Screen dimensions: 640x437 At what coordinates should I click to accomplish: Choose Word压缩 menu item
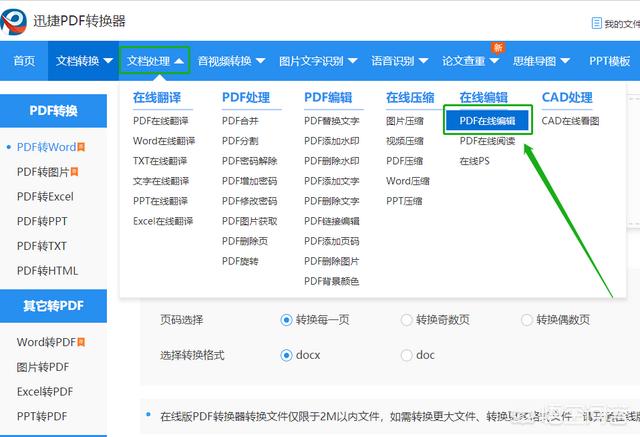coord(408,181)
